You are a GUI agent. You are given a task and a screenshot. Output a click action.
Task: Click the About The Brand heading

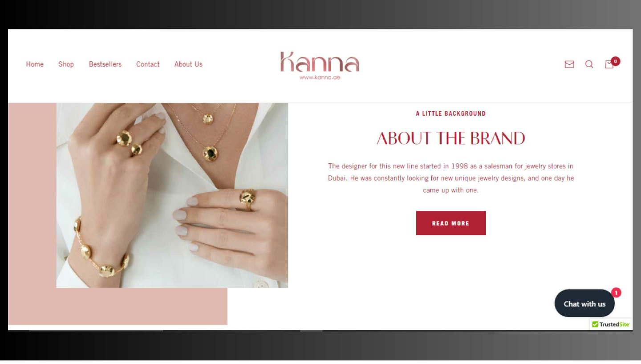451,138
